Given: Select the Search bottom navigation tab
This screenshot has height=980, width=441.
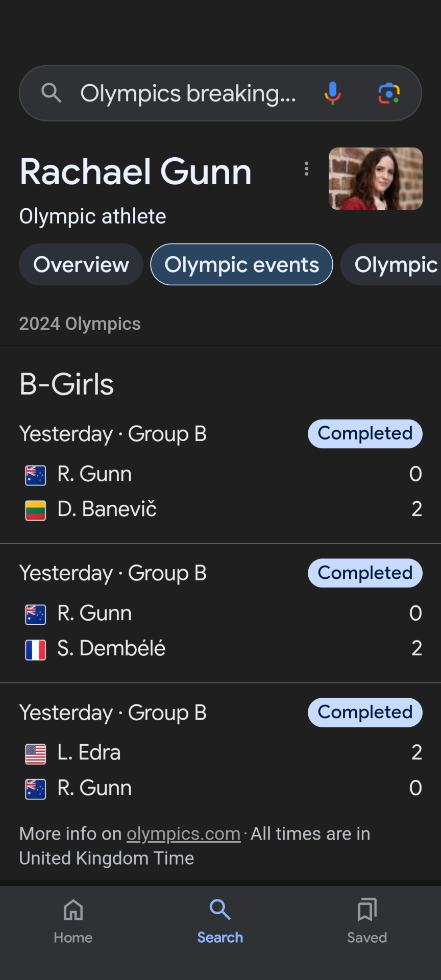Looking at the screenshot, I should 220,921.
